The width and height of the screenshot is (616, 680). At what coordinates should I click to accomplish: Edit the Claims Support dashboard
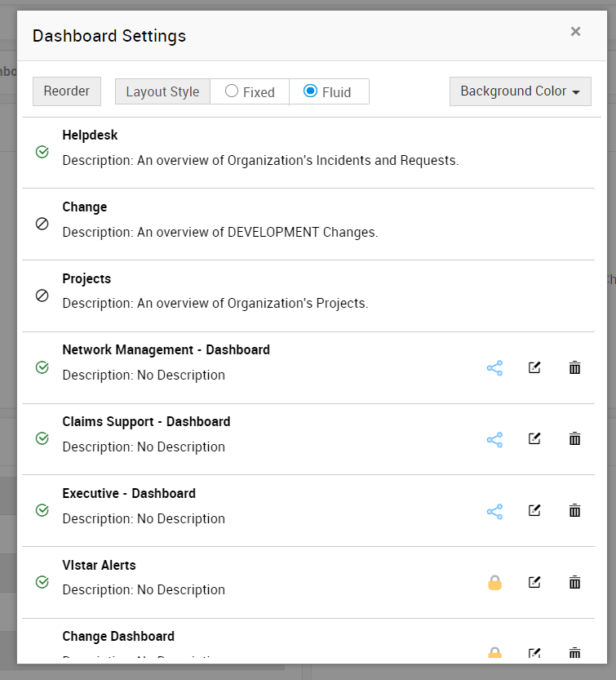[x=534, y=438]
